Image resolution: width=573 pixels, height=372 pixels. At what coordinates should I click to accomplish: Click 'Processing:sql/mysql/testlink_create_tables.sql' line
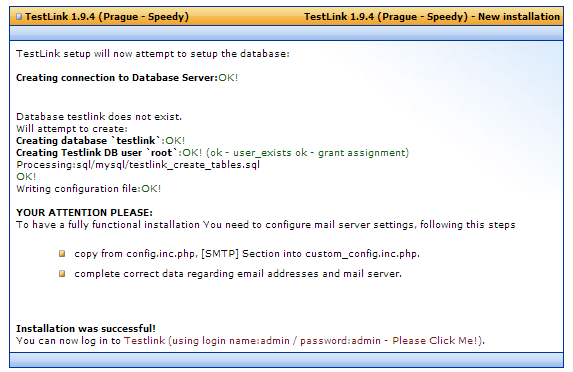point(138,165)
